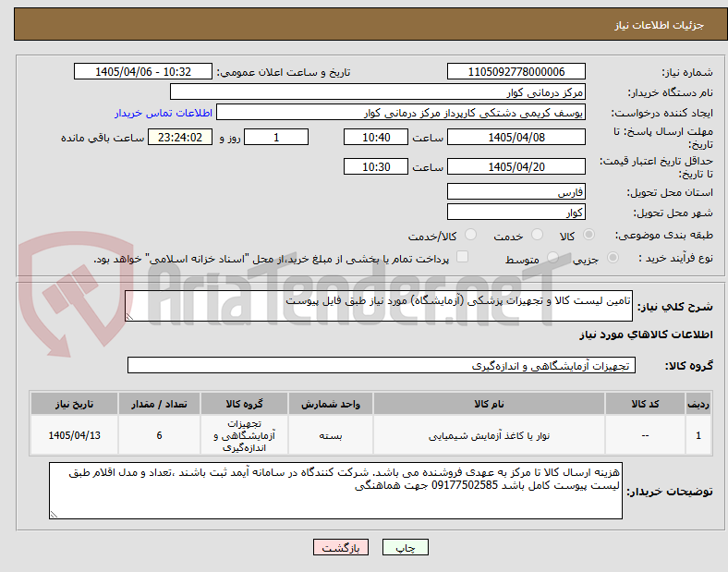Click the description textbox resize handle
Viewport: 728px width, 572px height.
(x=129, y=317)
